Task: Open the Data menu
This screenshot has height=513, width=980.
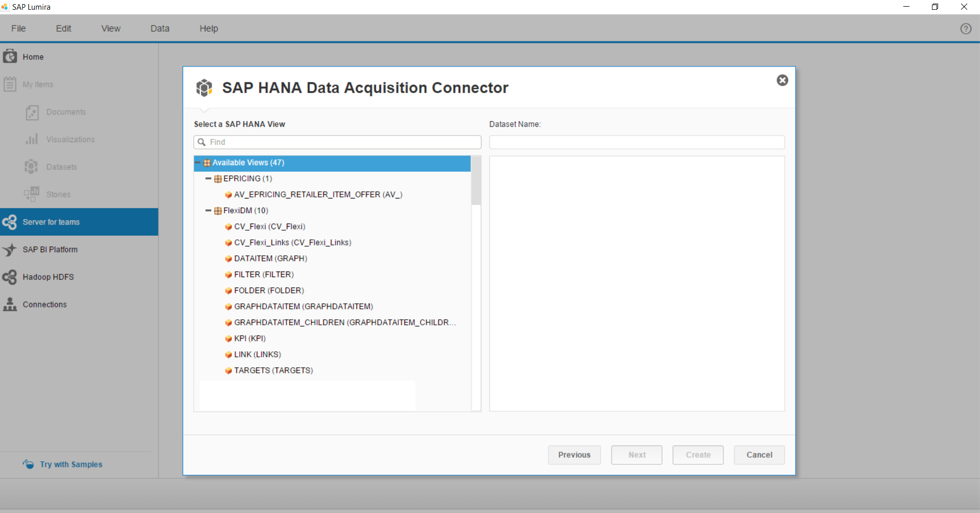Action: 160,29
